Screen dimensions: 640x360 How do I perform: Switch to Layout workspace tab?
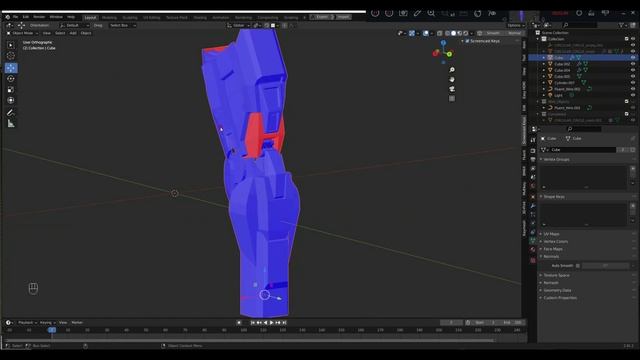(x=90, y=18)
